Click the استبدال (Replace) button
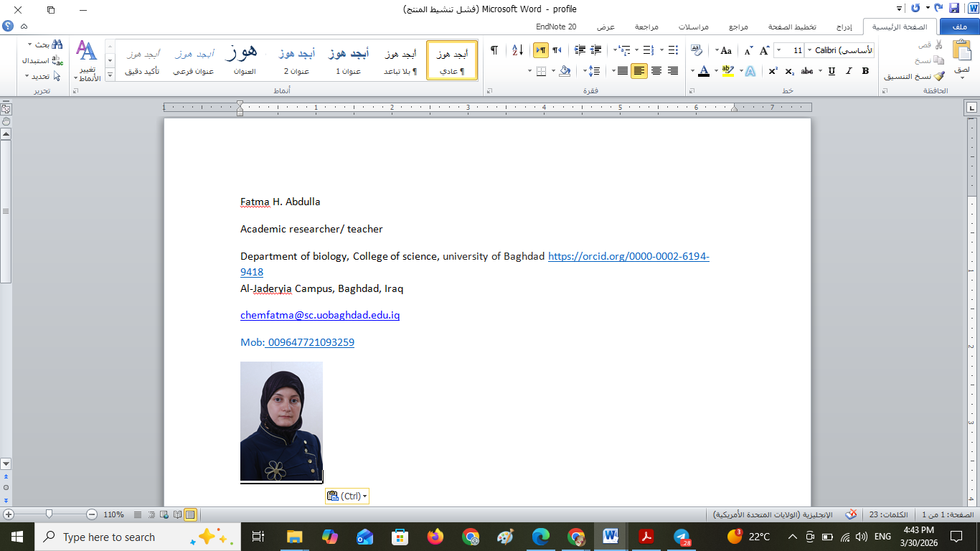This screenshot has height=551, width=980. [x=40, y=60]
